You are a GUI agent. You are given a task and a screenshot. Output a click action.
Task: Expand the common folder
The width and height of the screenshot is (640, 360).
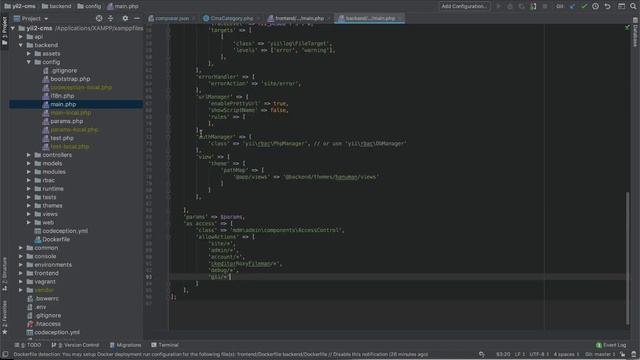pos(21,248)
